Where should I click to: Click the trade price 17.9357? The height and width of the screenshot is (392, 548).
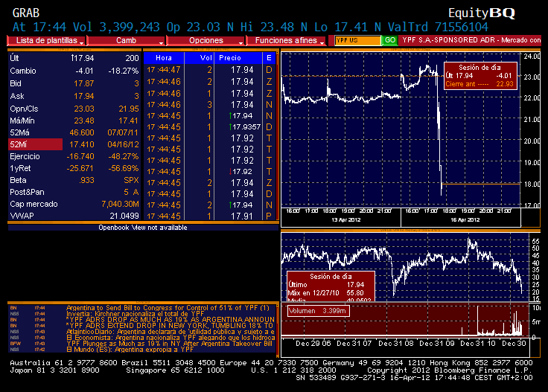tap(246, 127)
